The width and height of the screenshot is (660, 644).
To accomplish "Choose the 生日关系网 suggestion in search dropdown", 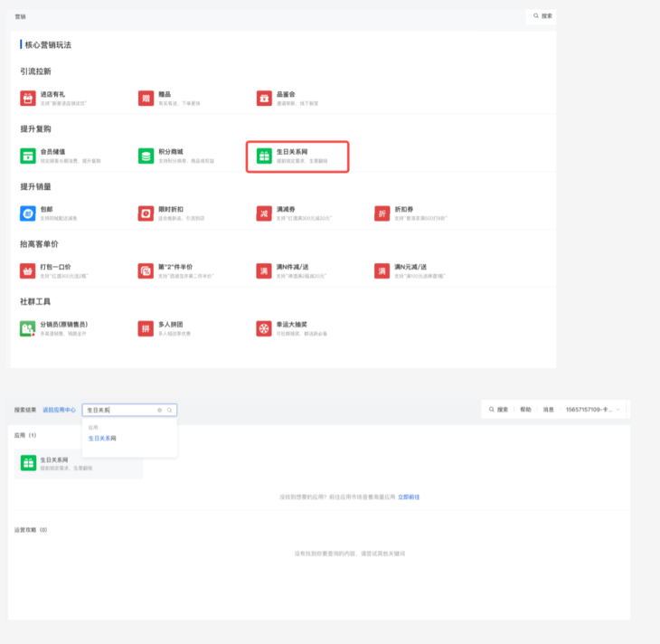I will (x=102, y=438).
